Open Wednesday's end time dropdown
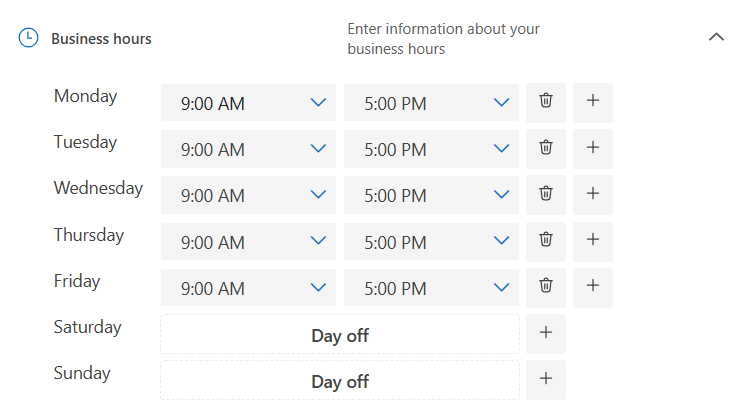The height and width of the screenshot is (417, 733). (x=431, y=195)
